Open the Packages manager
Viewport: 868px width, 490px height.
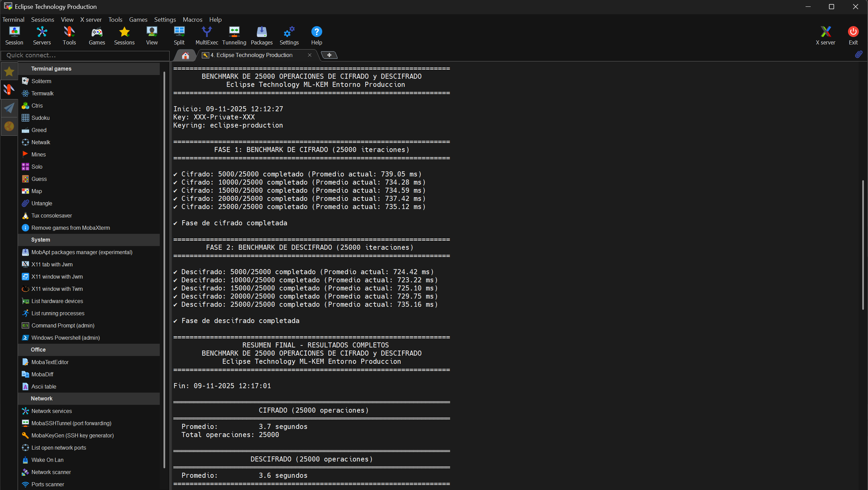[x=262, y=35]
